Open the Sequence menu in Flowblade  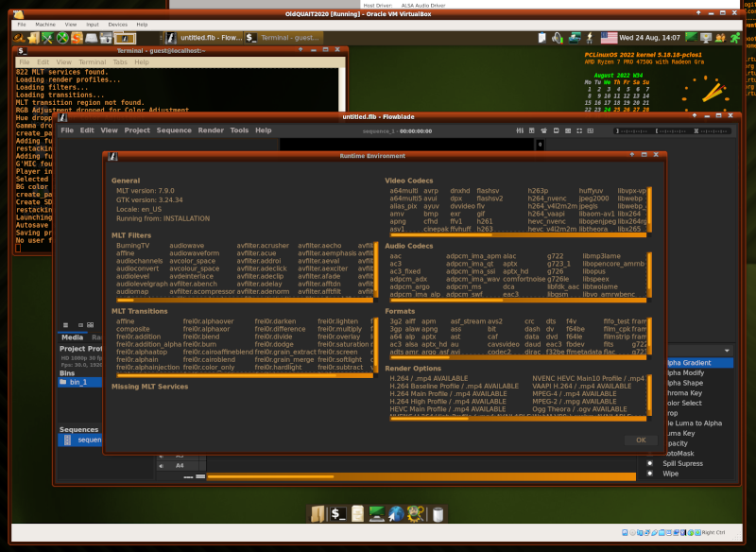(x=174, y=130)
